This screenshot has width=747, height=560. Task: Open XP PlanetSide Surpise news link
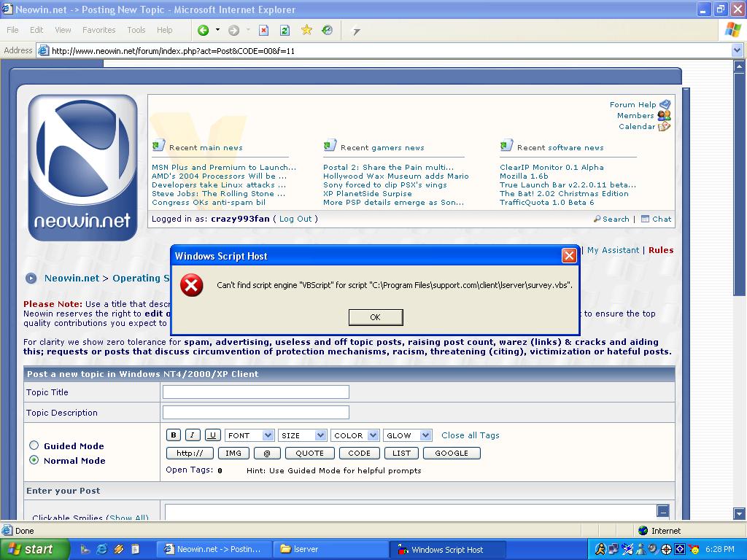368,193
